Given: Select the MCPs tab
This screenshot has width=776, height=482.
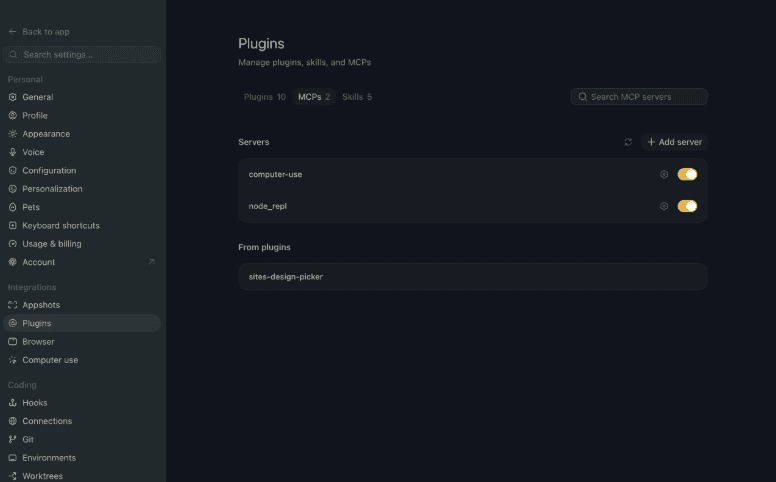Looking at the screenshot, I should pos(314,97).
